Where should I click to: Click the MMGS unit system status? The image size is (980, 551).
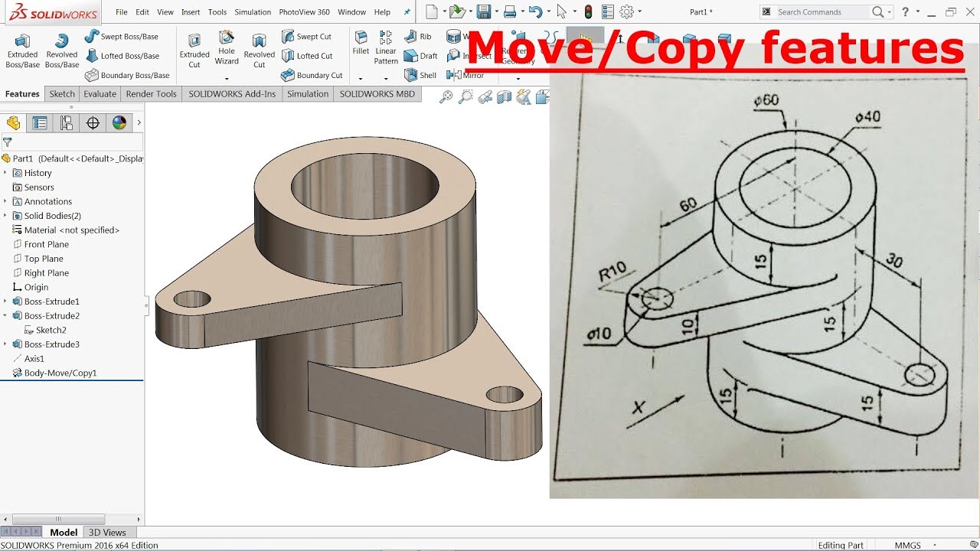[908, 546]
